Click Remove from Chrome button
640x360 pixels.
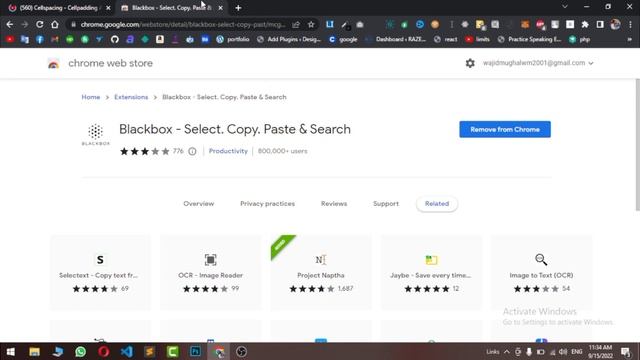click(x=505, y=129)
